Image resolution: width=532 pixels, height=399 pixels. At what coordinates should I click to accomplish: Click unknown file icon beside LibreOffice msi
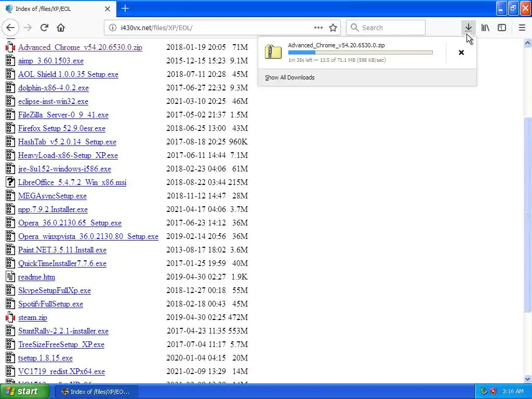click(x=10, y=182)
